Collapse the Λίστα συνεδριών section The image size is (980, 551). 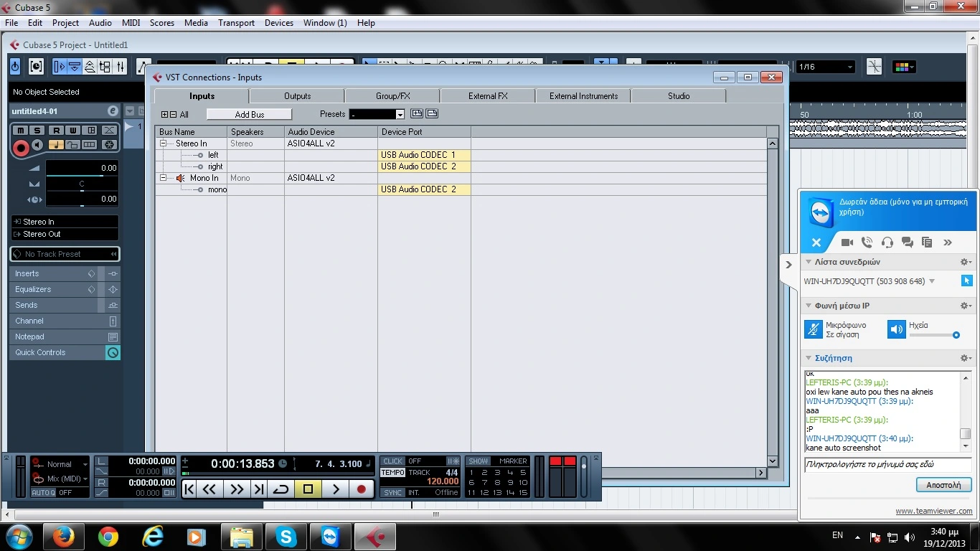[808, 263]
